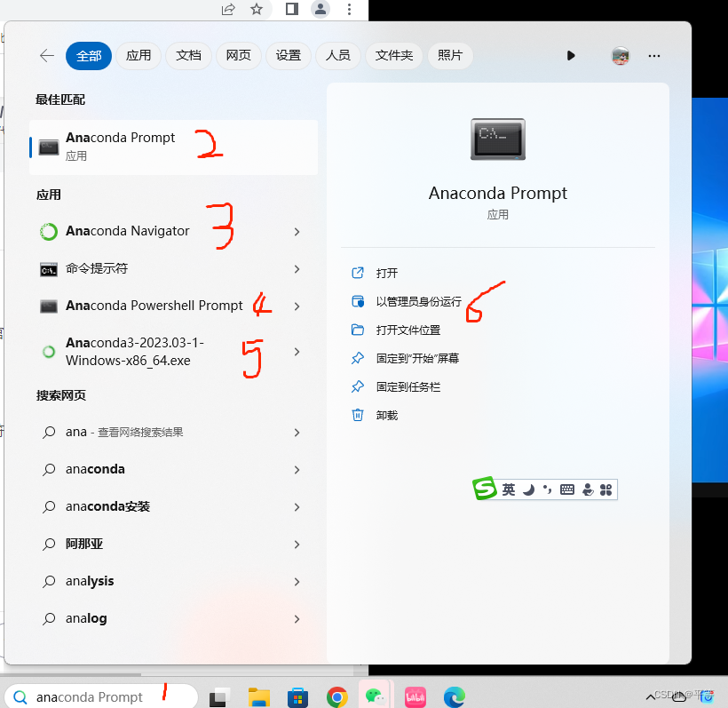Switch to the 网页 filter tab

(238, 56)
